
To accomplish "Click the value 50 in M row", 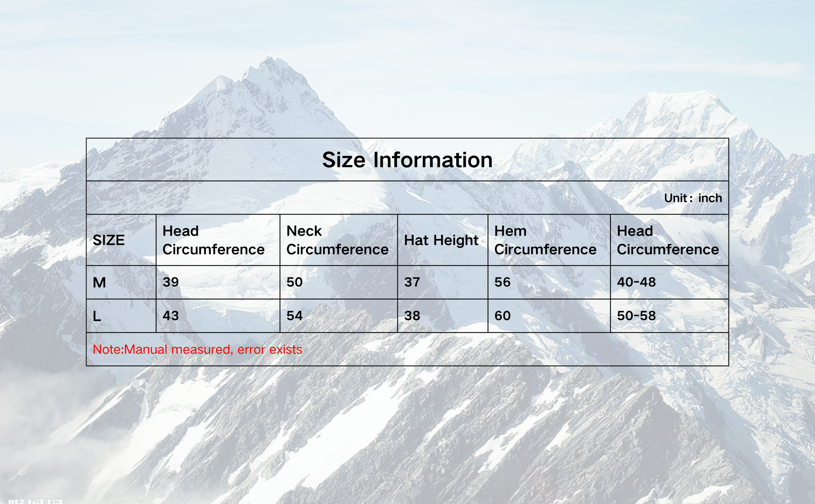I will tap(294, 282).
